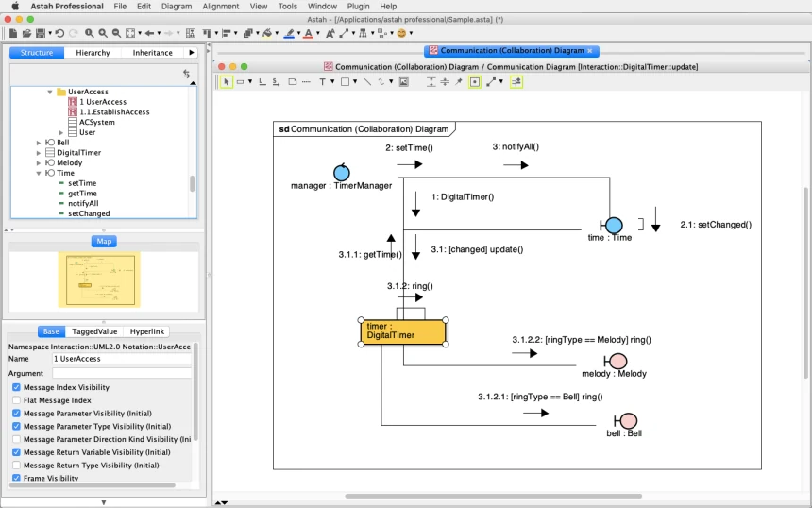
Task: Check Flat Message Index option
Action: (x=17, y=400)
